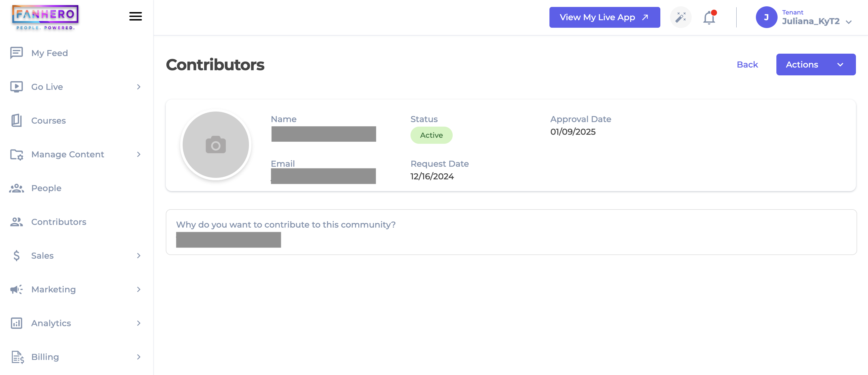Screen dimensions: 868x375
Task: Click the Tenant label in header
Action: click(793, 12)
